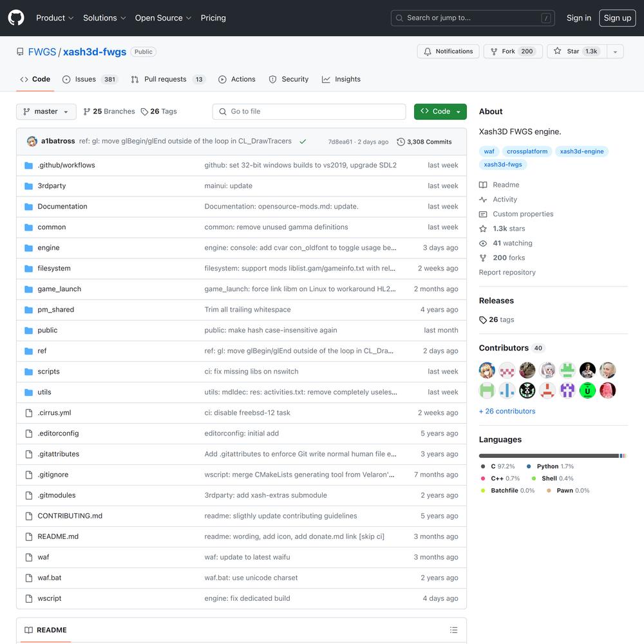Click the Go to file search field
Image resolution: width=644 pixels, height=644 pixels.
309,111
